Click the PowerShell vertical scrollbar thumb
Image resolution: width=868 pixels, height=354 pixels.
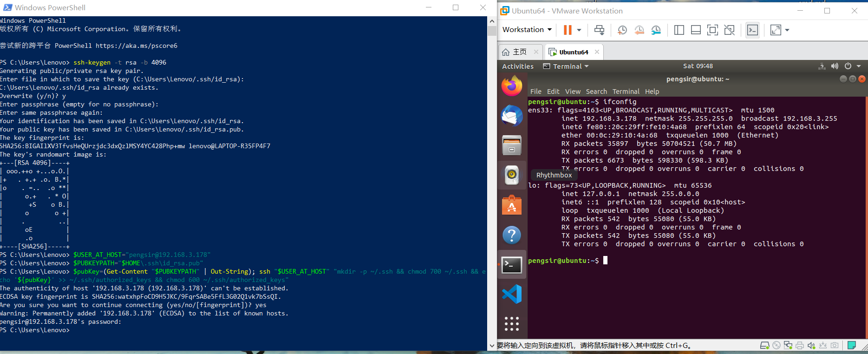[492, 31]
